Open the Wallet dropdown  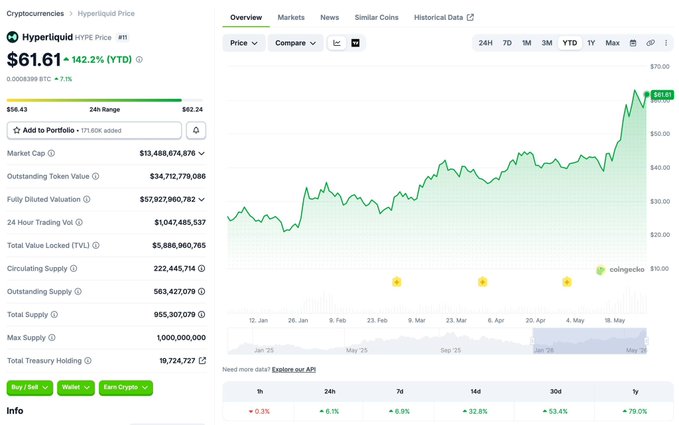tap(76, 387)
